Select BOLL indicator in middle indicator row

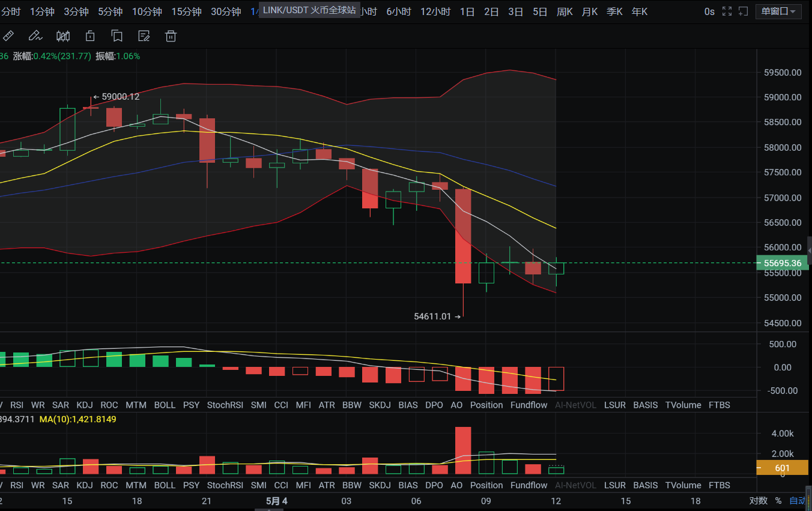165,405
